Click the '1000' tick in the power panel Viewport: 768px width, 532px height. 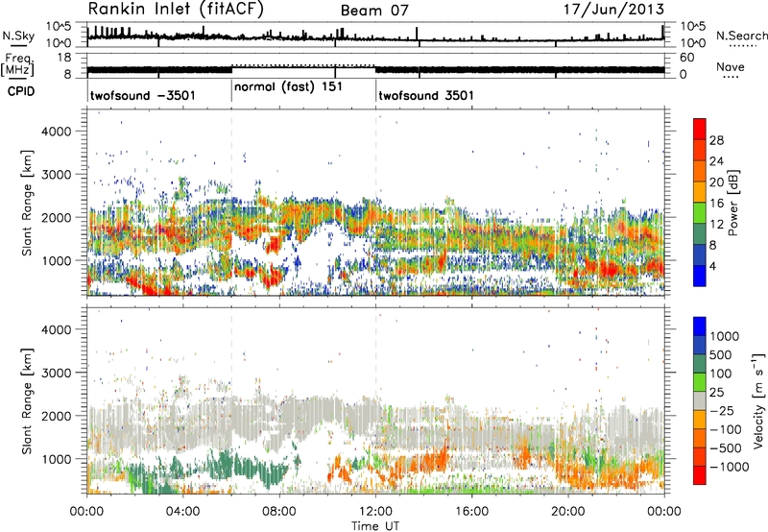coord(56,260)
